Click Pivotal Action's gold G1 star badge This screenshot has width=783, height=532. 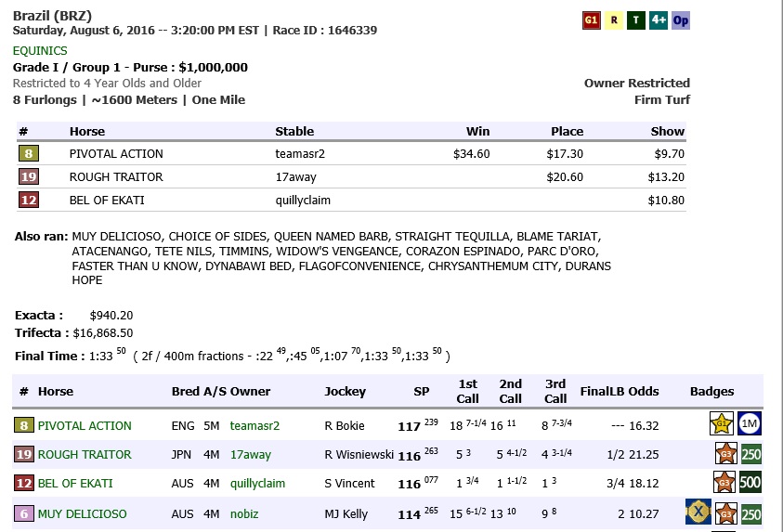[x=722, y=423]
